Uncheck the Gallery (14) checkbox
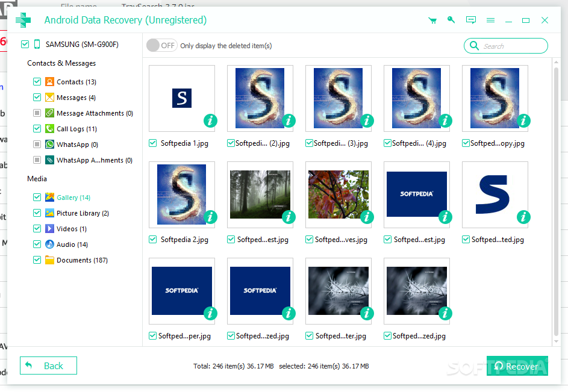The height and width of the screenshot is (392, 568). coord(37,197)
